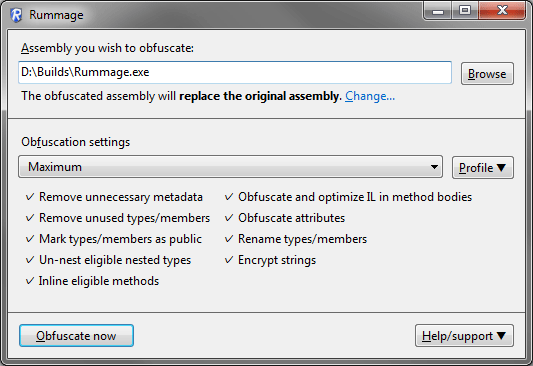Click the Browse button
This screenshot has width=533, height=366.
(x=487, y=73)
